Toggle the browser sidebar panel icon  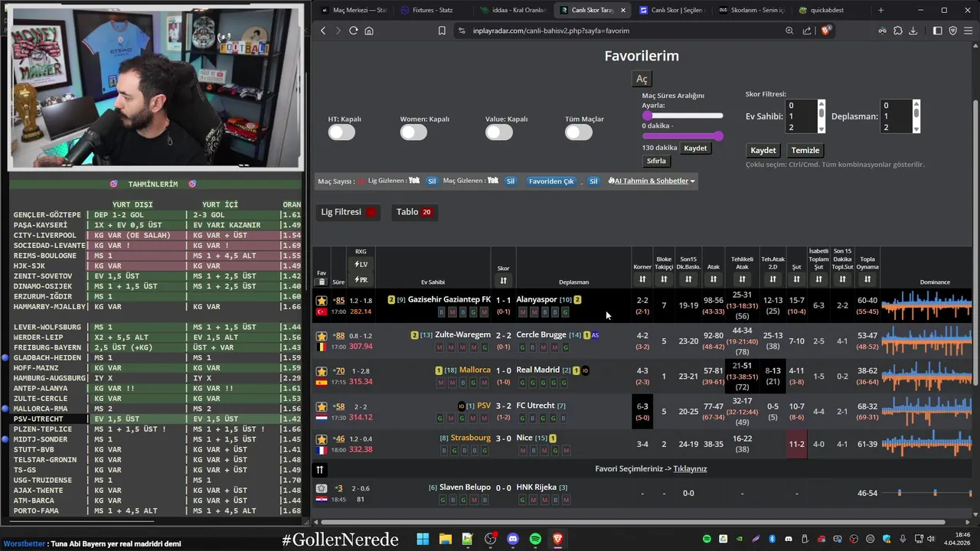(938, 31)
